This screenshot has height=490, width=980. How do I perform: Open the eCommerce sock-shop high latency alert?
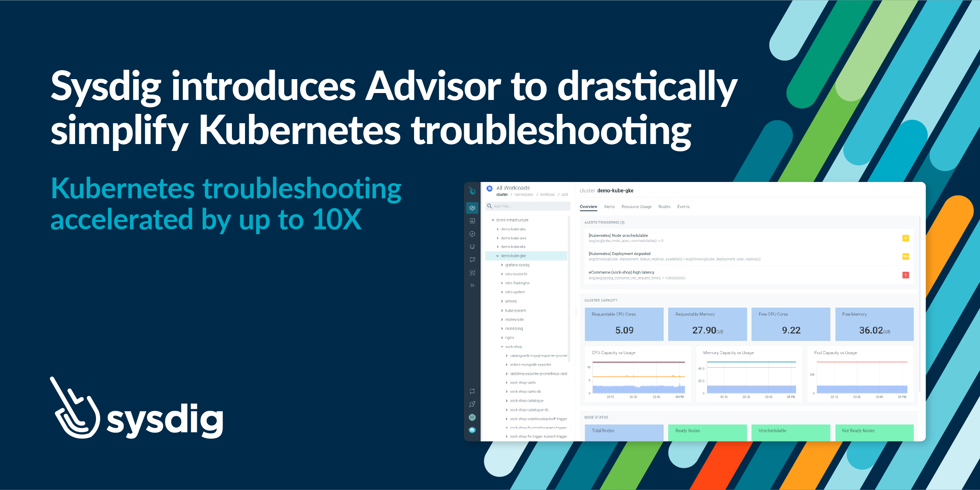[748, 275]
